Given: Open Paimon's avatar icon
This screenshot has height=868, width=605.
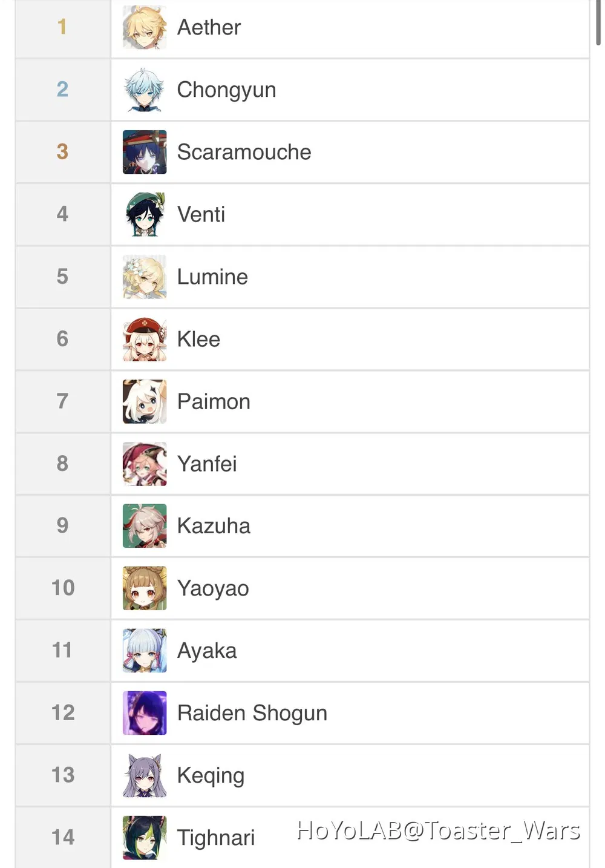Looking at the screenshot, I should pyautogui.click(x=145, y=401).
